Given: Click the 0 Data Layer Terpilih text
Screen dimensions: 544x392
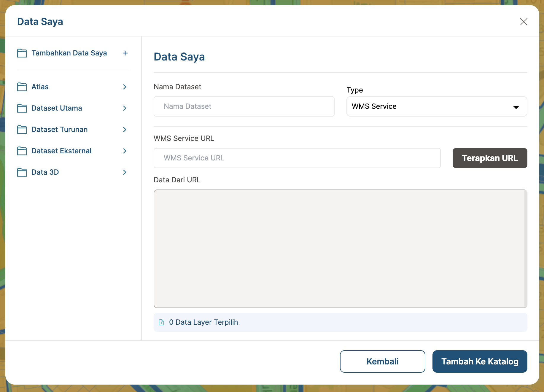Looking at the screenshot, I should click(203, 322).
